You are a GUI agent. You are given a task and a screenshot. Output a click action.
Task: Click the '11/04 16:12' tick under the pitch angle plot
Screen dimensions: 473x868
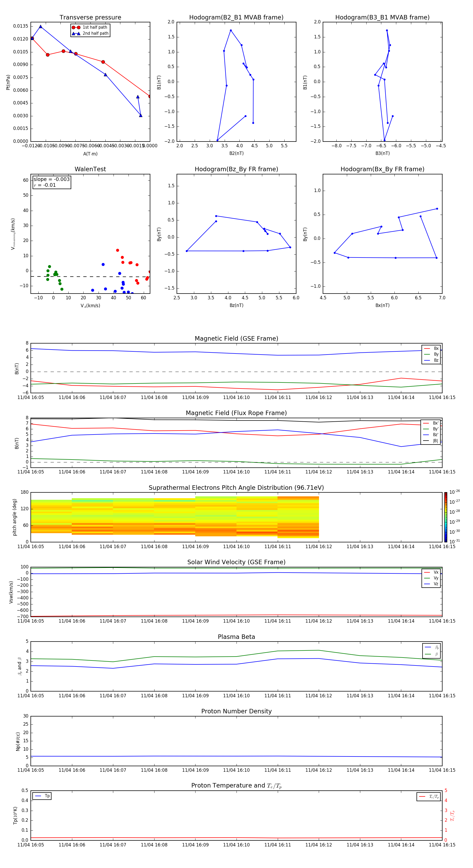pos(318,547)
